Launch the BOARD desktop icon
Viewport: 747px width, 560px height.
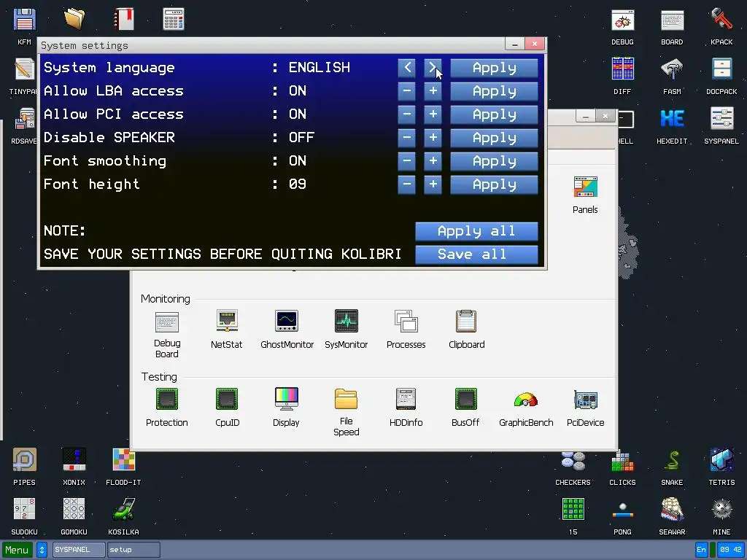(672, 21)
